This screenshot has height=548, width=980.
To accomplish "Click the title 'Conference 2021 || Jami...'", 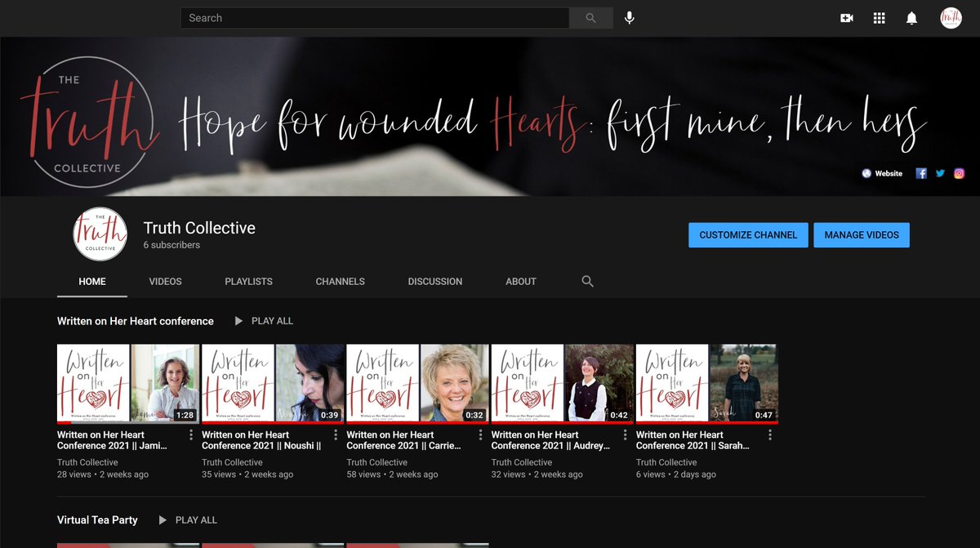I will (112, 446).
